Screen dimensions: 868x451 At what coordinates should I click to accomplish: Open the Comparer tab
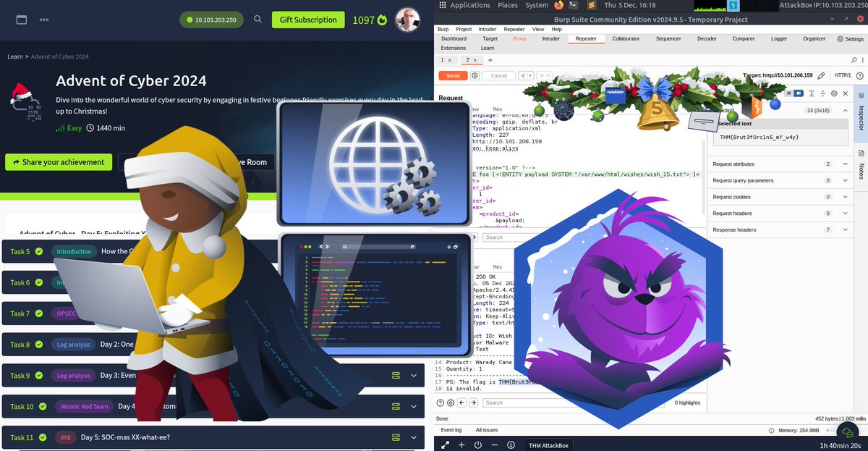coord(743,39)
